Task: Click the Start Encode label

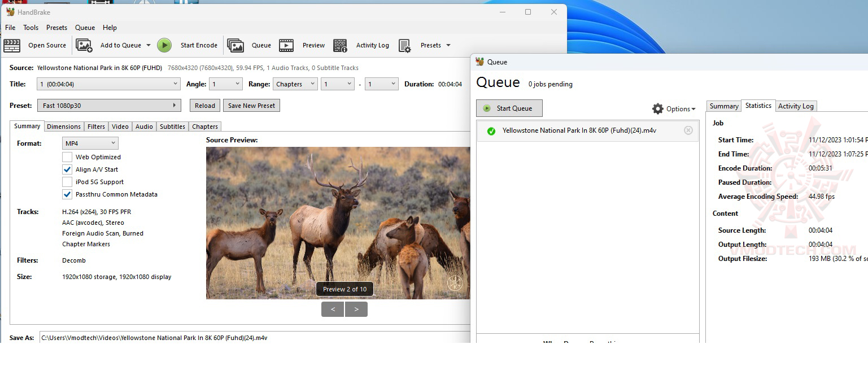Action: coord(199,45)
